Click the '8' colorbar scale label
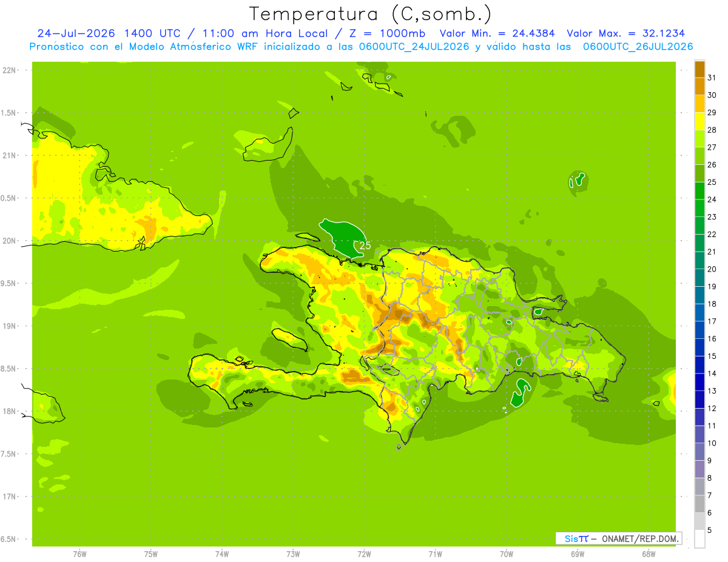 click(709, 478)
